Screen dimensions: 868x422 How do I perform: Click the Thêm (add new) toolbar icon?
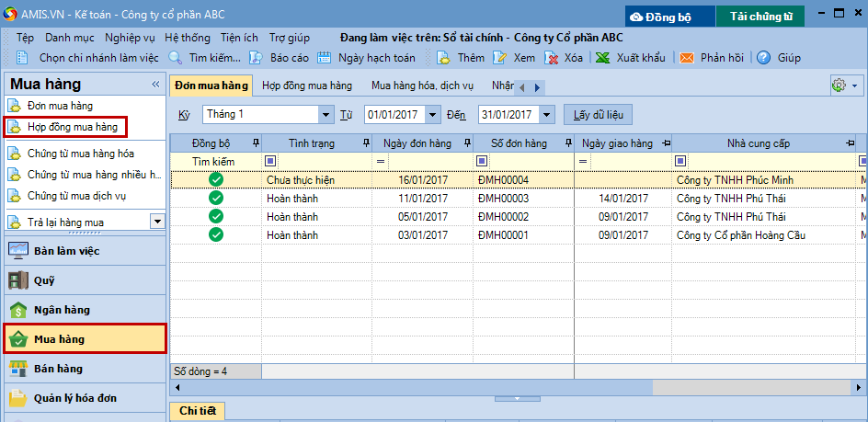pos(443,57)
